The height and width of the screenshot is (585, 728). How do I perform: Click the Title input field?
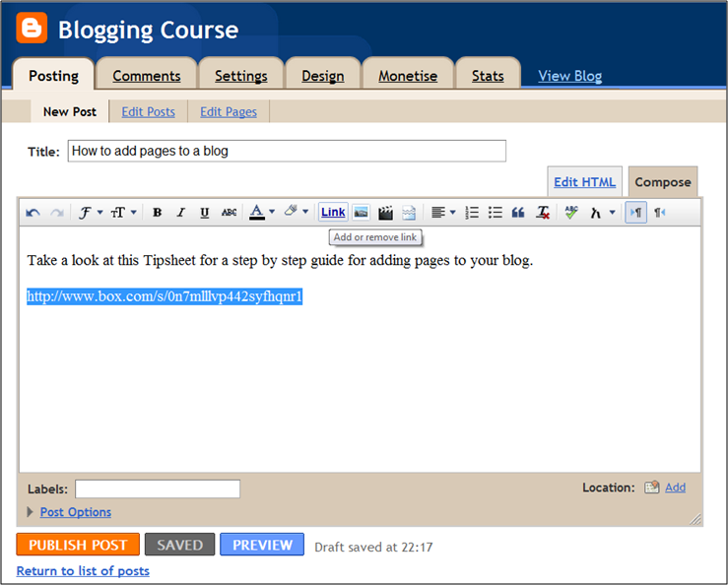point(287,151)
